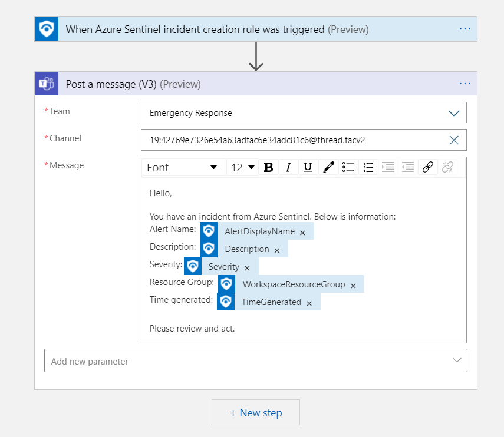Open the font size 12 dropdown
This screenshot has height=437, width=504.
[243, 168]
